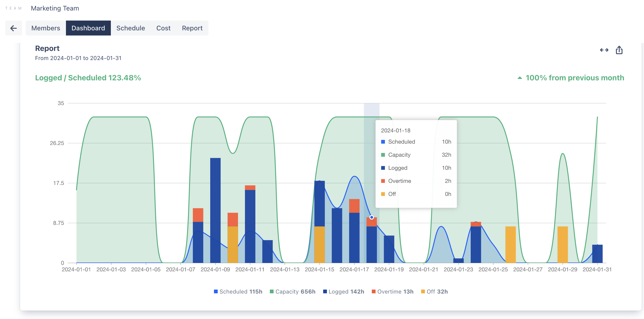Go to the Report tab
Image resolution: width=644 pixels, height=319 pixels.
[x=192, y=28]
